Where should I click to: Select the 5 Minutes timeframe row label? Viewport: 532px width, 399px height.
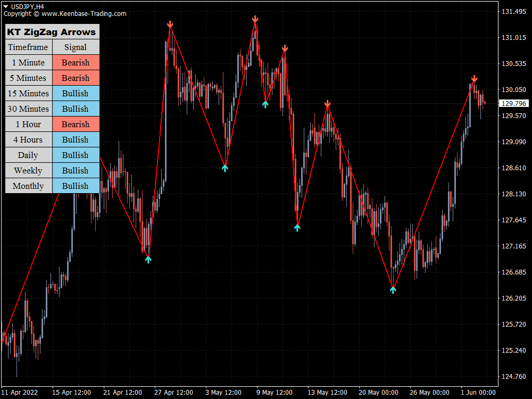tap(29, 78)
